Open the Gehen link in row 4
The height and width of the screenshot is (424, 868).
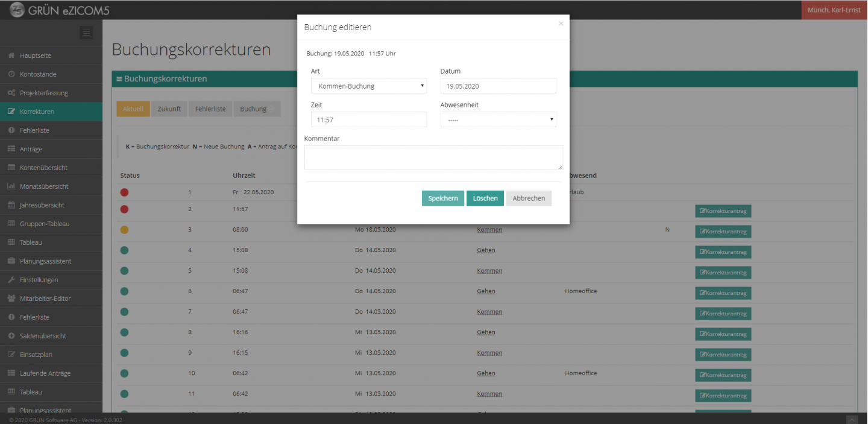[x=486, y=250]
